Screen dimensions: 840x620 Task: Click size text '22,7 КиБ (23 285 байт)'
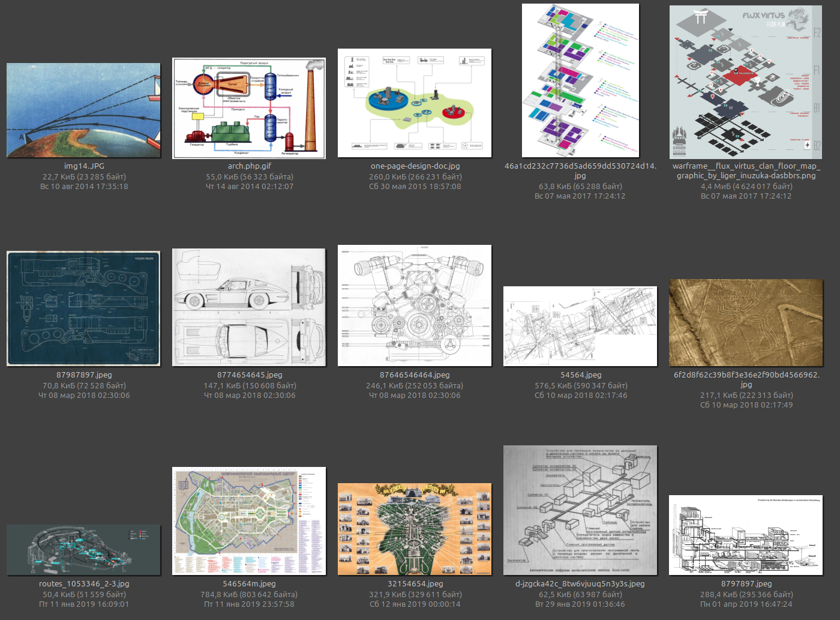(84, 177)
